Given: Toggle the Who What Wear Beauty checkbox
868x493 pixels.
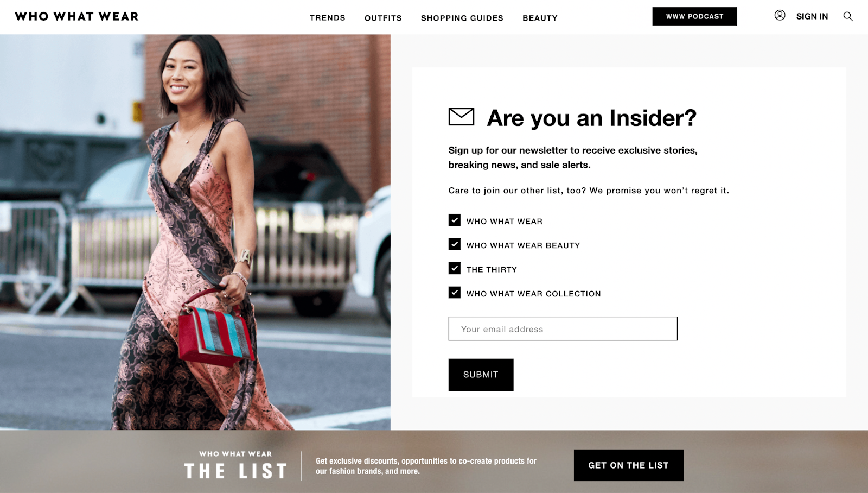Looking at the screenshot, I should click(x=455, y=244).
